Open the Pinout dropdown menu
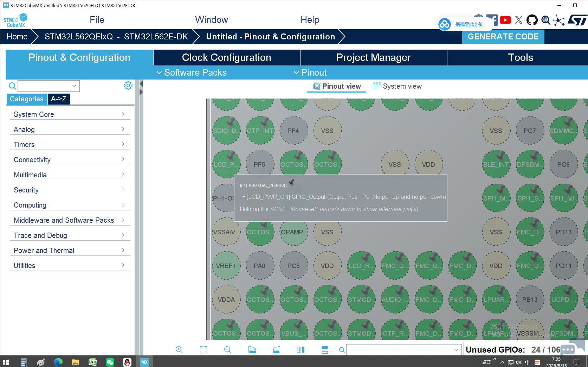 (310, 72)
